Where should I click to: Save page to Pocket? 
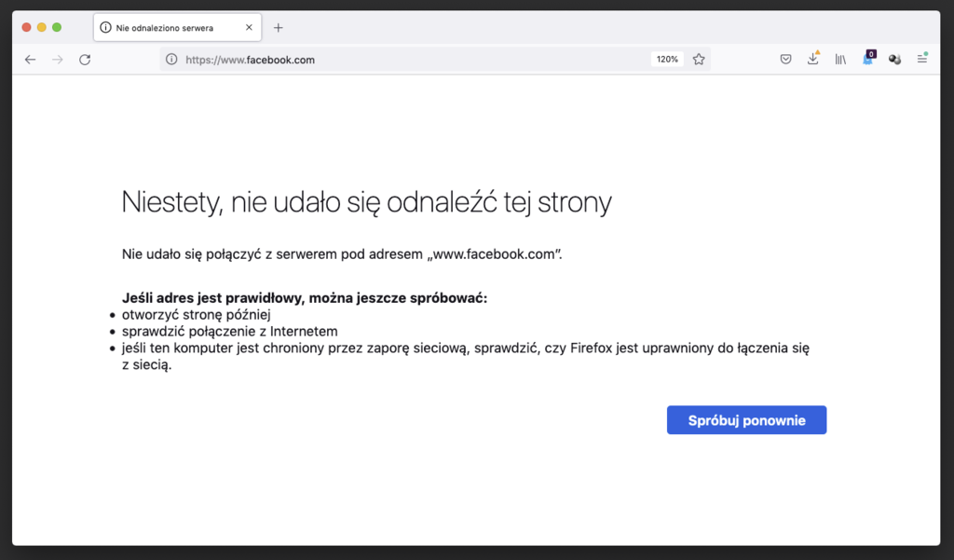coord(785,60)
